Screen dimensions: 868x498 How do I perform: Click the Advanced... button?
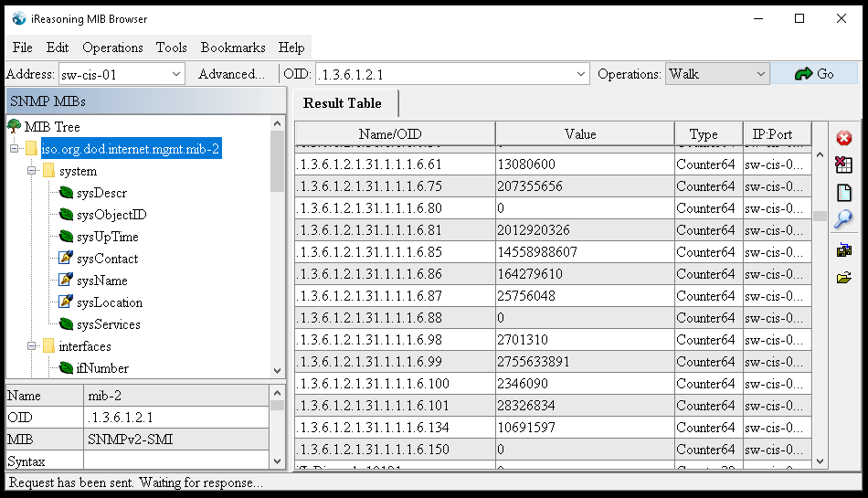pos(231,74)
